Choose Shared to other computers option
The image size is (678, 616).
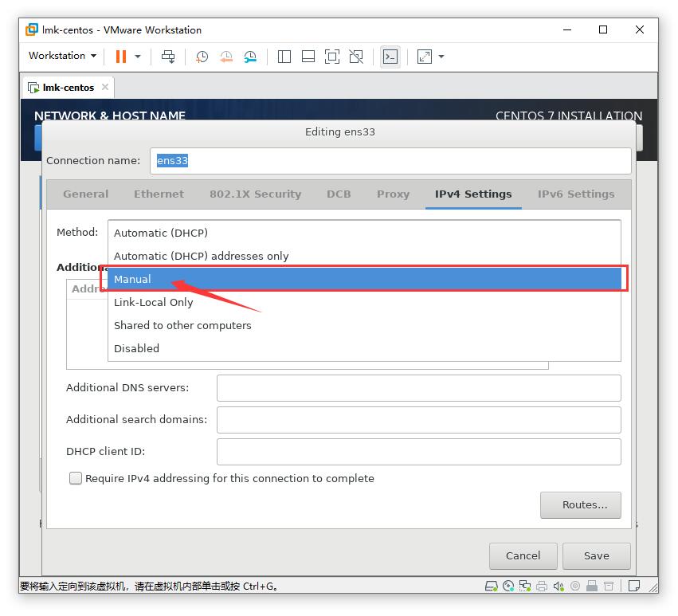[364, 325]
